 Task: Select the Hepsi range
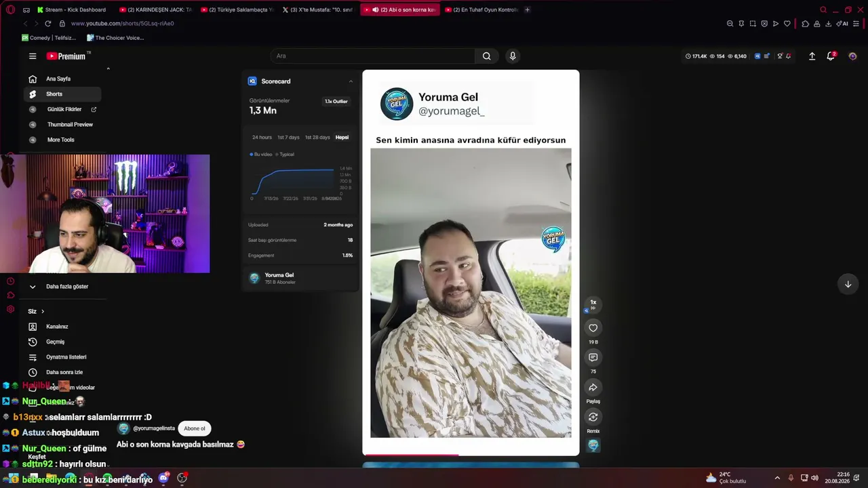click(x=342, y=138)
